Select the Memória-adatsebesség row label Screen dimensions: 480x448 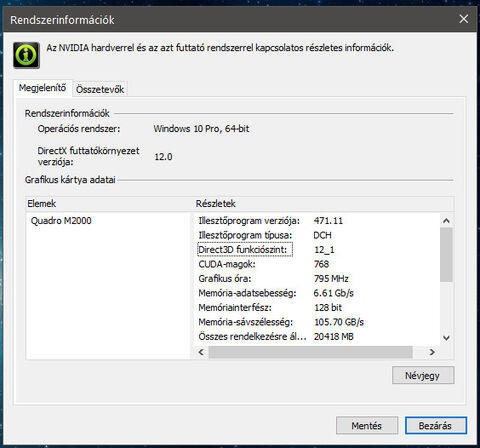tap(247, 293)
